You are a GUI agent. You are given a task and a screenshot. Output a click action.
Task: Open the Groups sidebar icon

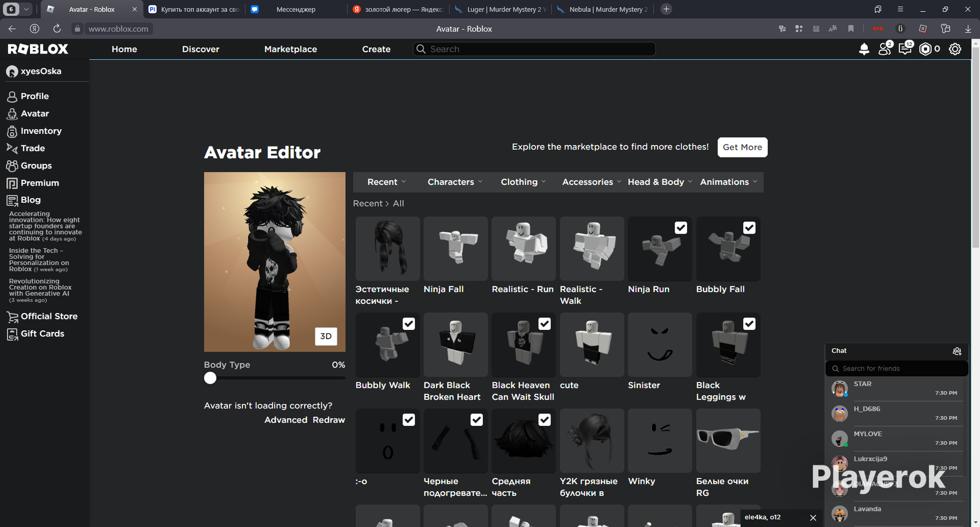tap(12, 166)
